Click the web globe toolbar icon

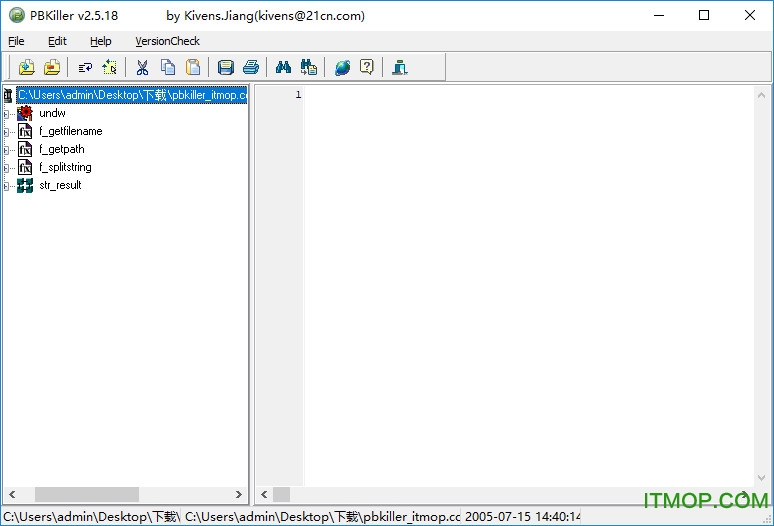pos(342,67)
